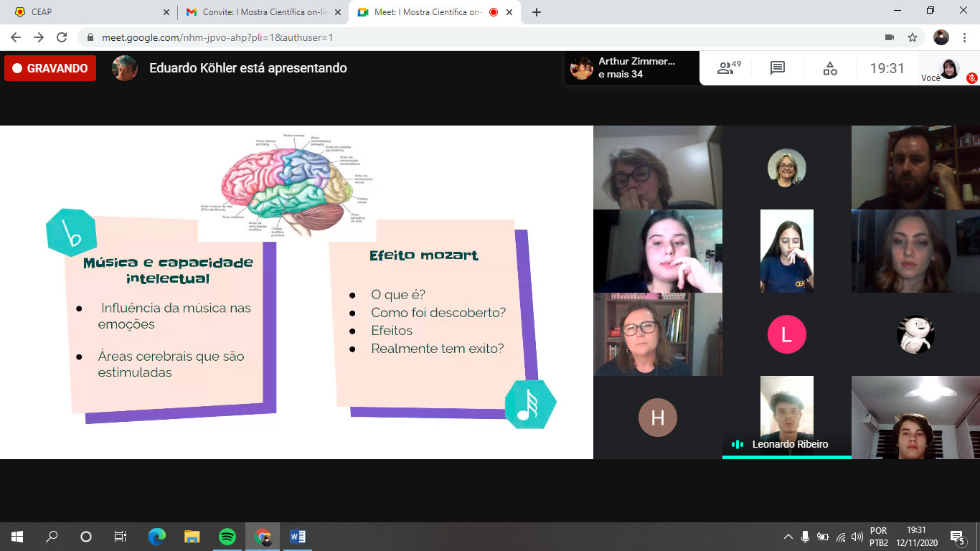Open Spotify from the taskbar
The height and width of the screenshot is (551, 980).
tap(227, 536)
